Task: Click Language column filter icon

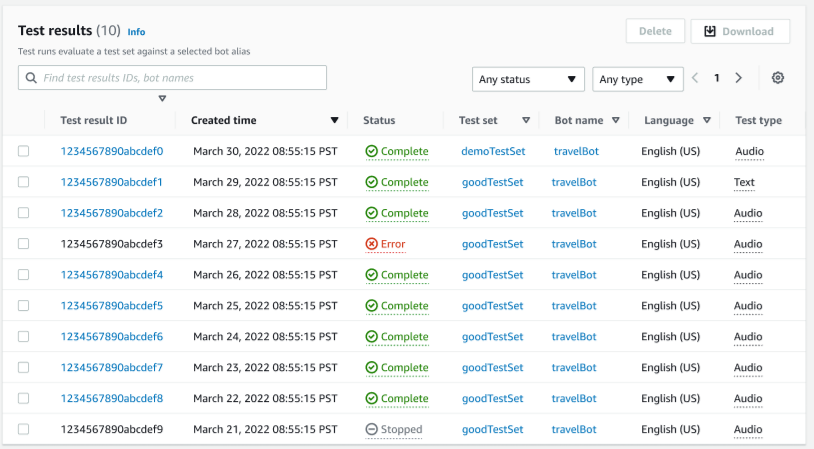Action: tap(707, 121)
